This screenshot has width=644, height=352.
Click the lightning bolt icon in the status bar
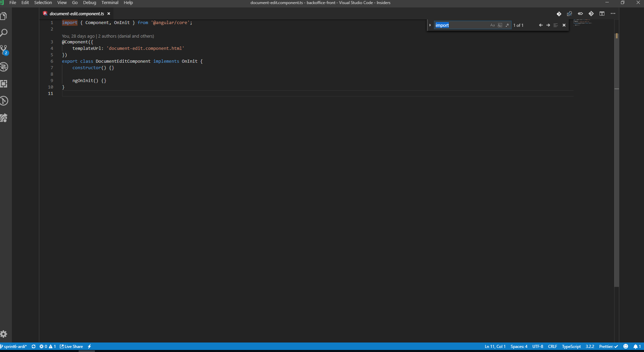tap(89, 347)
